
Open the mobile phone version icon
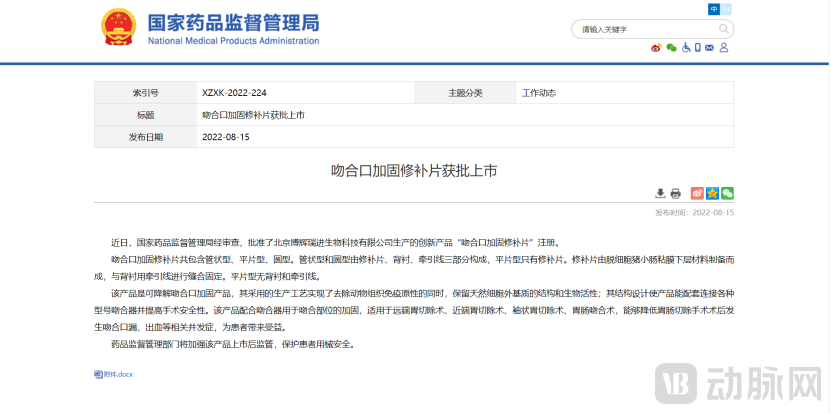point(698,48)
